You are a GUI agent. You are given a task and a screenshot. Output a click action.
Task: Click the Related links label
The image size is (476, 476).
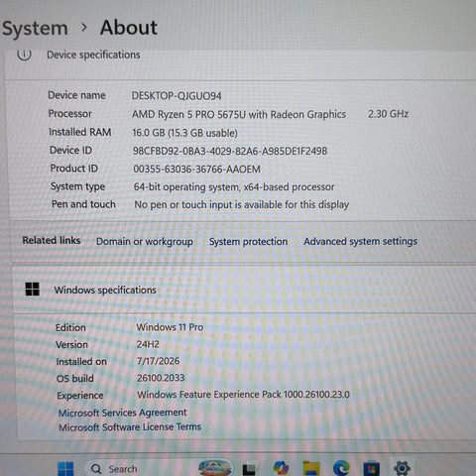[52, 240]
